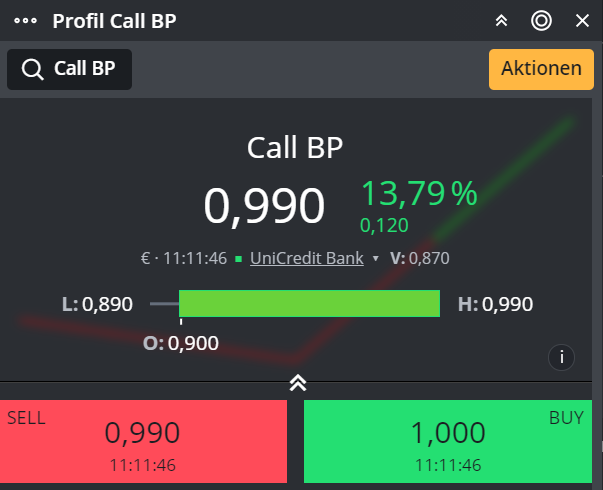Screen dimensions: 603x490
Task: Open the three-dot window menu
Action: click(x=25, y=21)
